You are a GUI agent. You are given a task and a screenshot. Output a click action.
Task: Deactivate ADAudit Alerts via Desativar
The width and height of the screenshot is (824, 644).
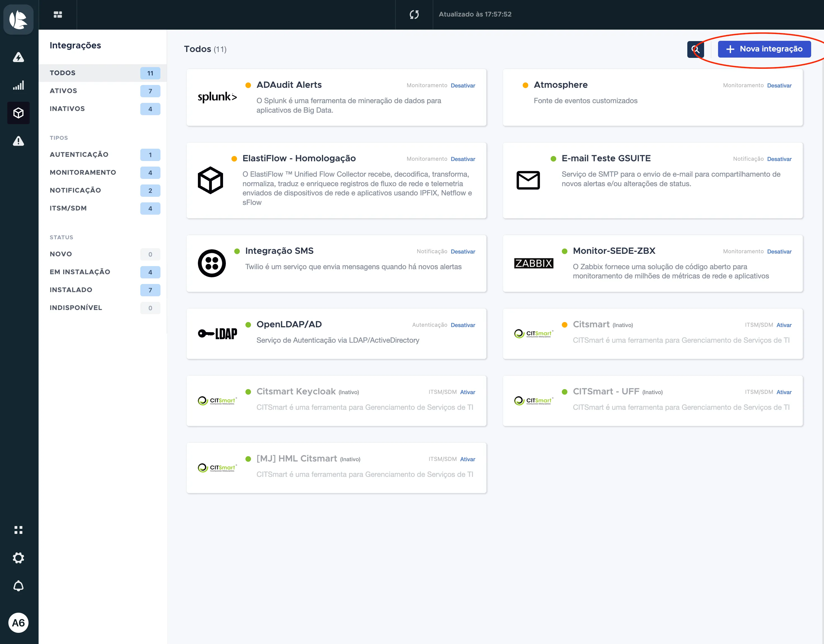(463, 86)
